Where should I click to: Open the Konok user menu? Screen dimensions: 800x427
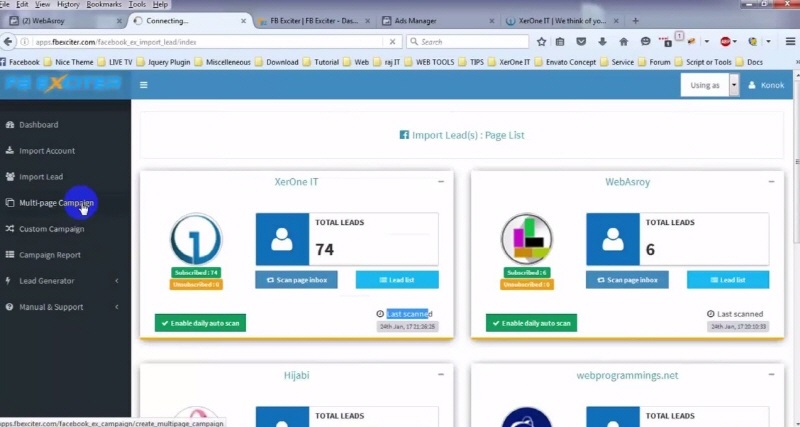pos(766,85)
